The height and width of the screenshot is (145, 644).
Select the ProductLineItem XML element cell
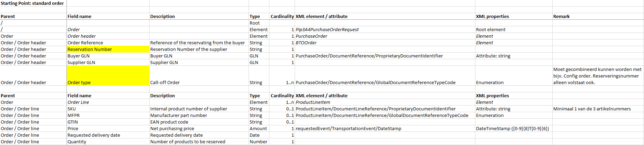pyautogui.click(x=313, y=102)
